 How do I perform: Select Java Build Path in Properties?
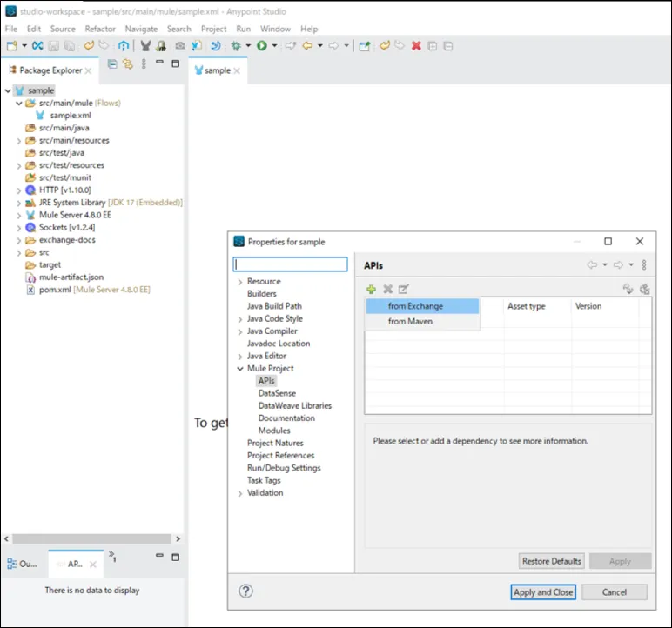(274, 306)
